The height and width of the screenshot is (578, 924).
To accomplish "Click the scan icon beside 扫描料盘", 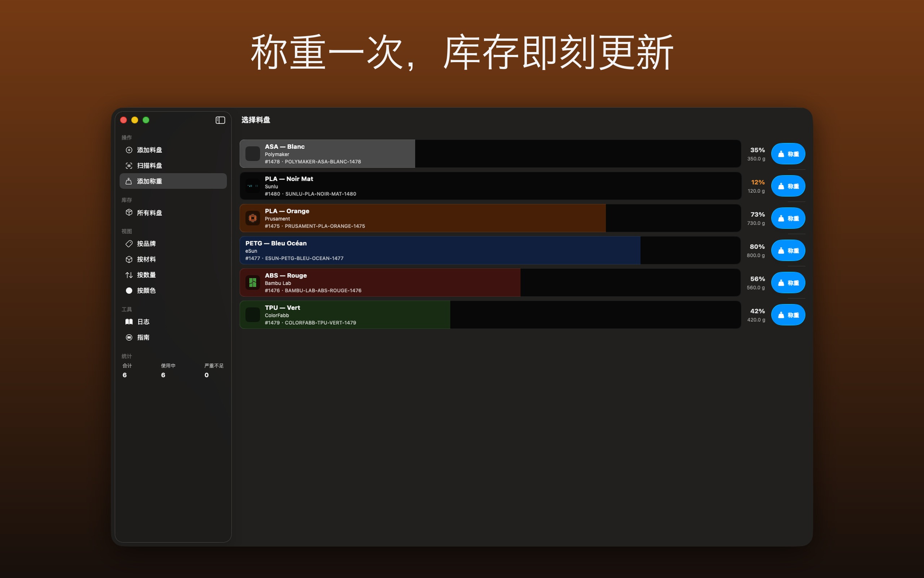I will pos(129,166).
